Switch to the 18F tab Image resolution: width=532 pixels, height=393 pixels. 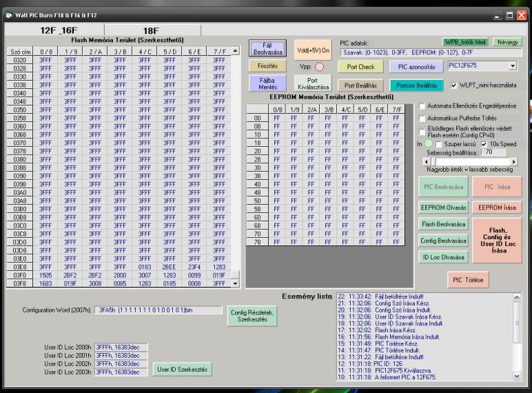[153, 30]
